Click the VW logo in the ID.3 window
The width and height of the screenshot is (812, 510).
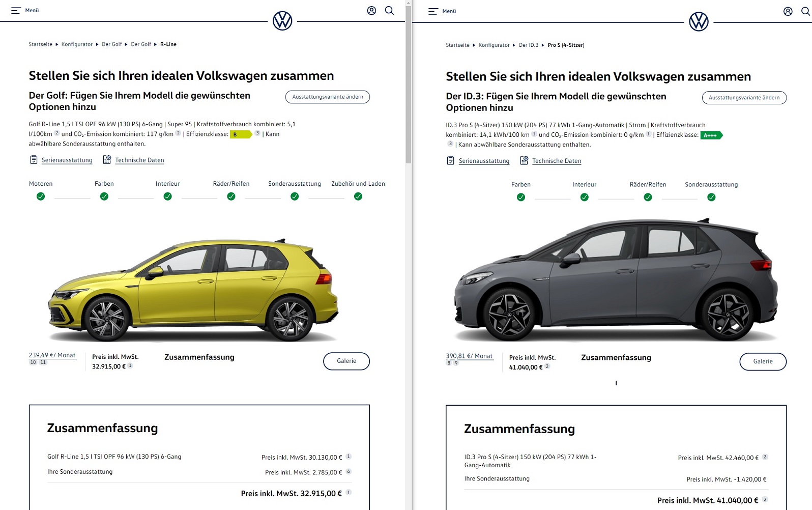[699, 22]
